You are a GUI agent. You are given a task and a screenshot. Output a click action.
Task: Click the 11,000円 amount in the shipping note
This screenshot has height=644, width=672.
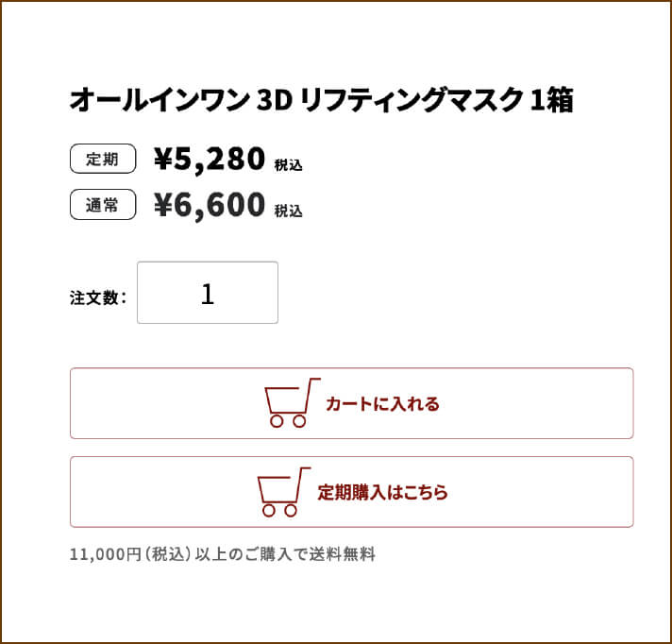[102, 555]
